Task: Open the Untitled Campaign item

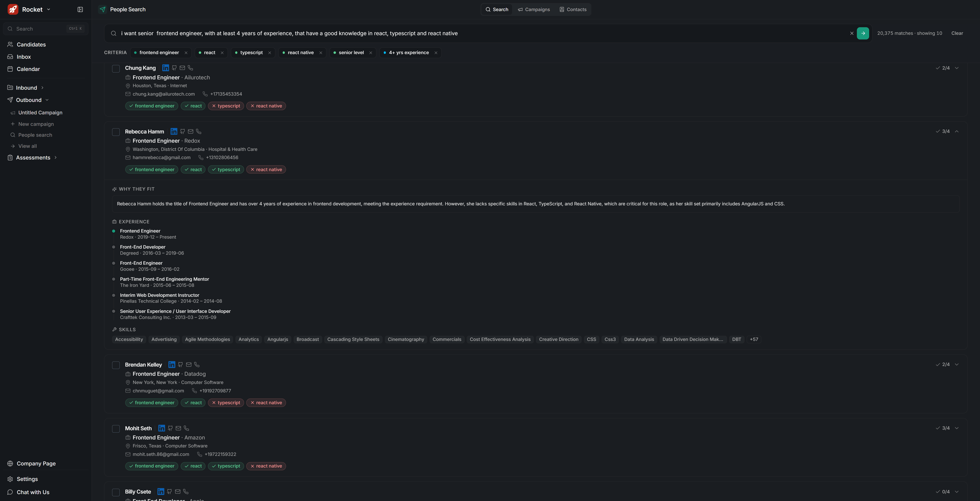Action: (x=40, y=113)
